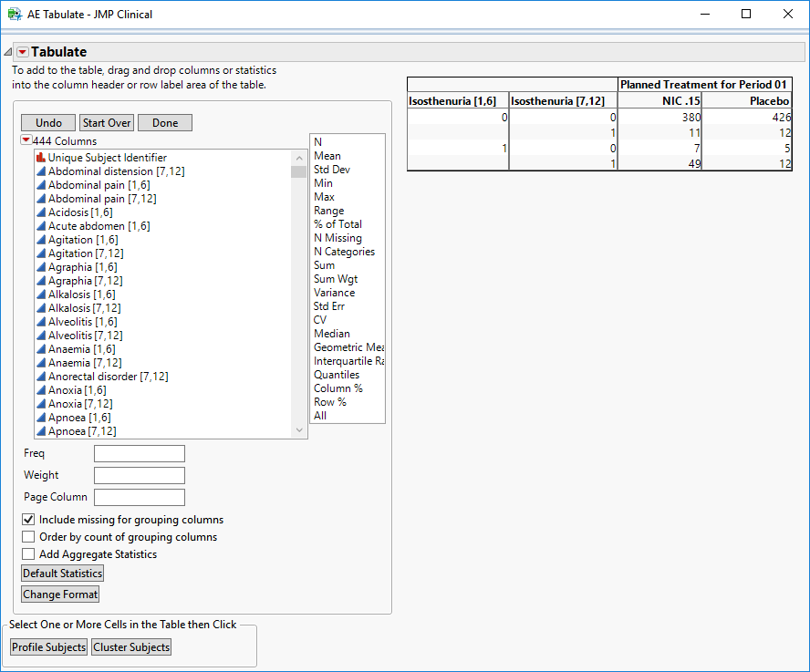Screen dimensions: 810x672
Task: Click the scroll down arrow of columns list
Action: tap(298, 430)
